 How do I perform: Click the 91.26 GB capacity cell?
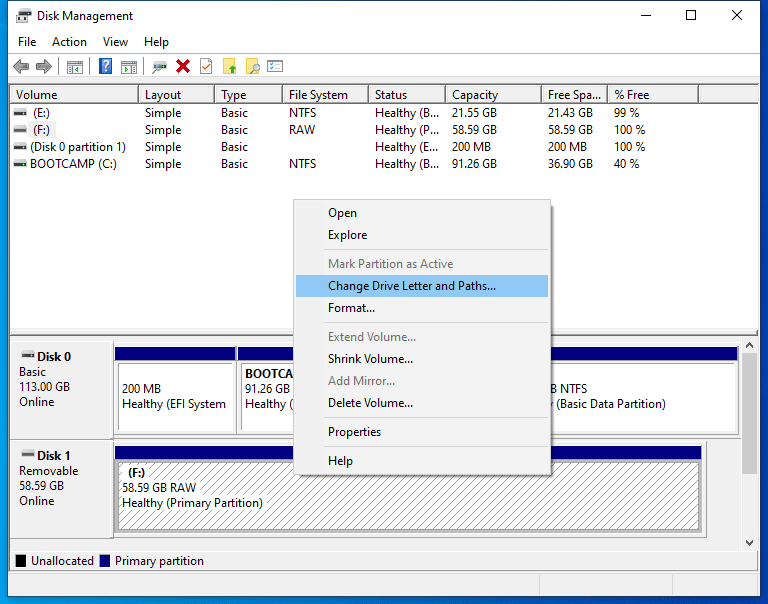click(474, 164)
